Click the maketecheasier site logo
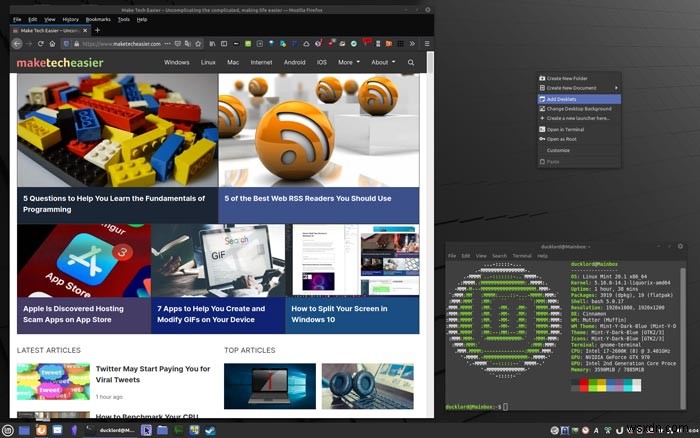Viewport: 700px width, 438px height. 60,63
